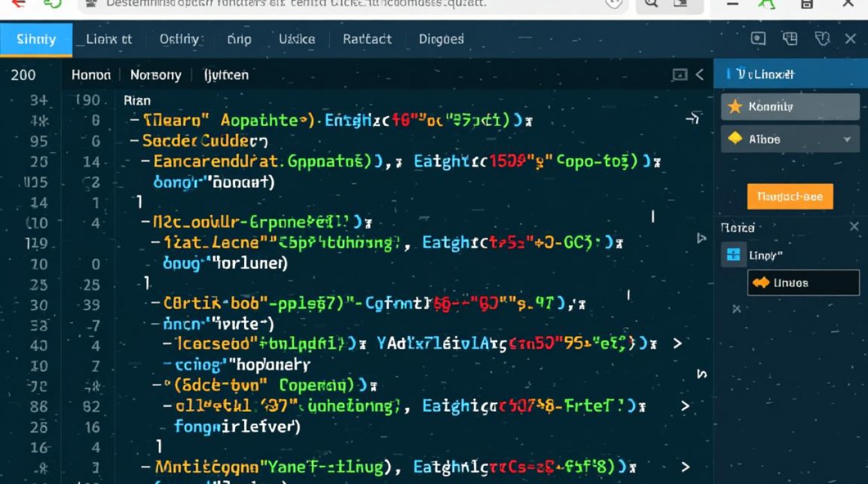This screenshot has height=484, width=868.
Task: Click the blue grid icon next to Linpy
Action: point(733,255)
